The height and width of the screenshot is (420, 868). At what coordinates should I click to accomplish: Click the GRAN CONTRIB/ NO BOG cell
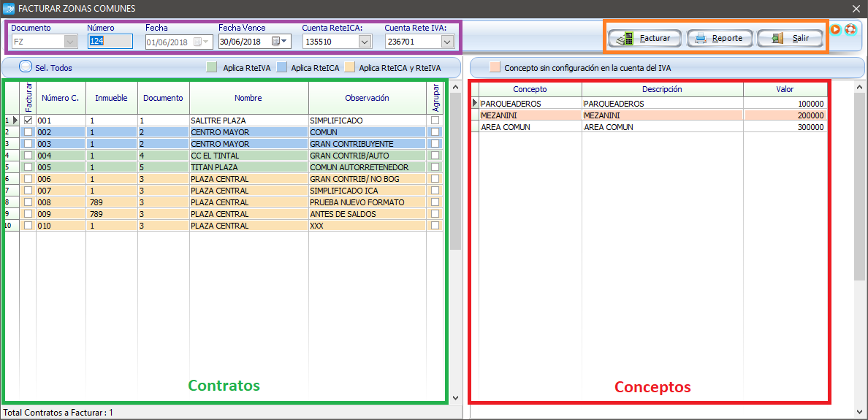pos(368,179)
